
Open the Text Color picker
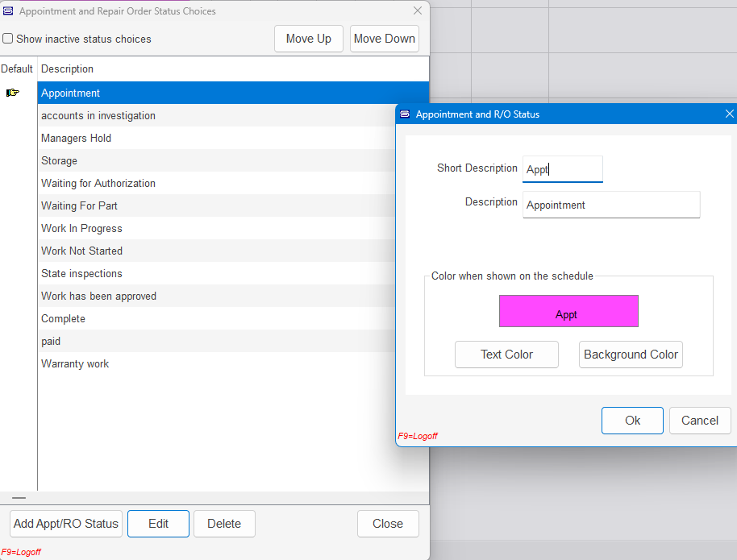(506, 355)
